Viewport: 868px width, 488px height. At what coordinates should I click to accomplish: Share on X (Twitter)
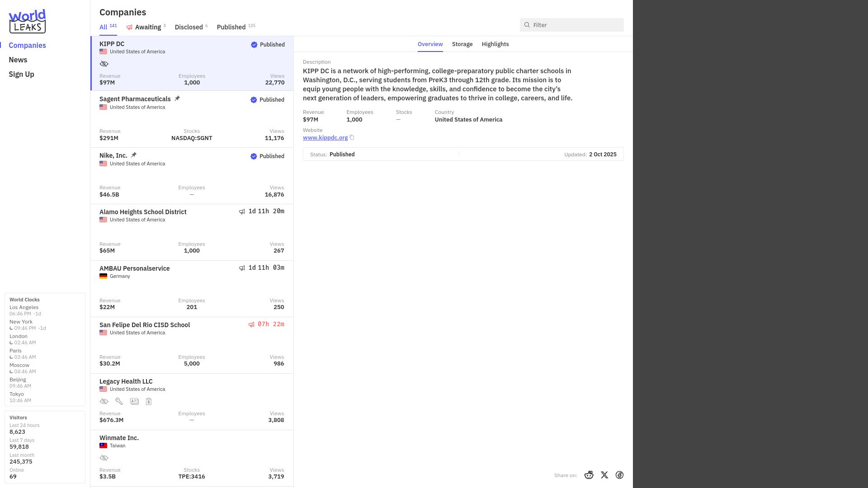tap(604, 475)
